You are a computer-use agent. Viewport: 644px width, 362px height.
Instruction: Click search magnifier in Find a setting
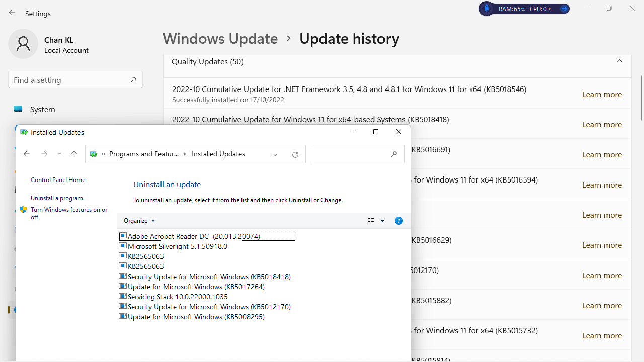(x=133, y=80)
